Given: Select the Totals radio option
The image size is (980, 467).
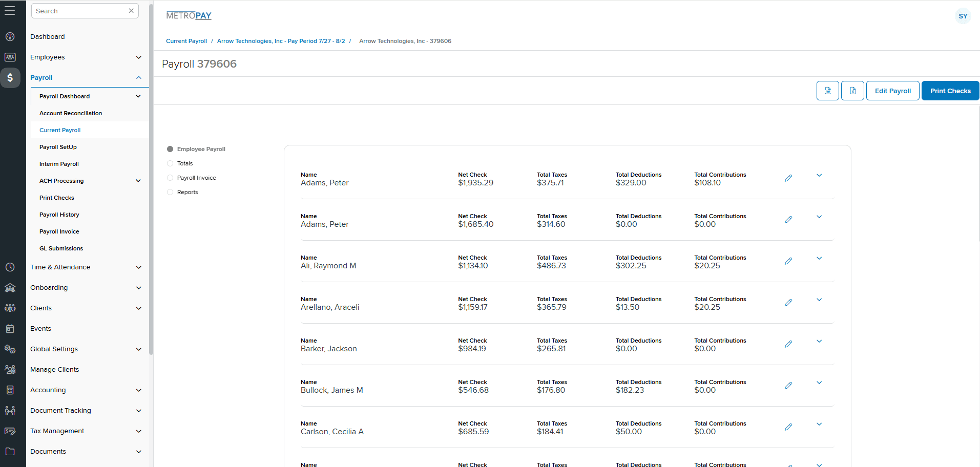Looking at the screenshot, I should pyautogui.click(x=170, y=163).
